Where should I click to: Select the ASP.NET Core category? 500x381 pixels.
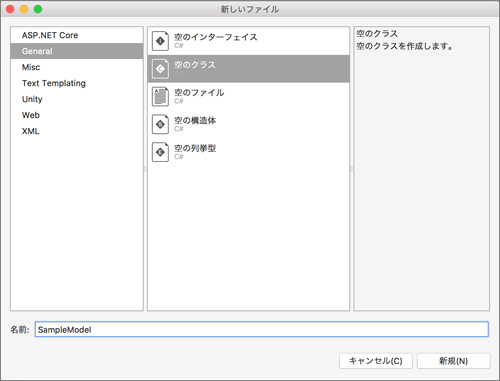(x=77, y=35)
